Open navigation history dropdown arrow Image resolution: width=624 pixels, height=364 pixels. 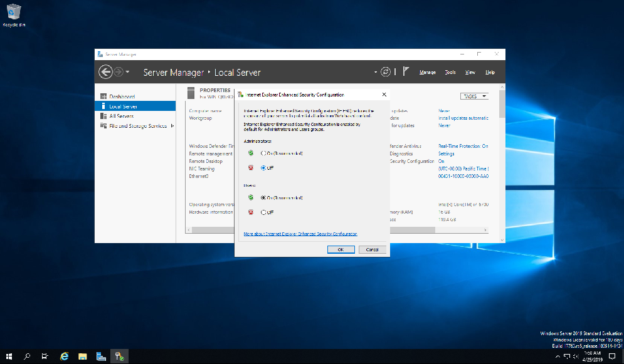[127, 72]
